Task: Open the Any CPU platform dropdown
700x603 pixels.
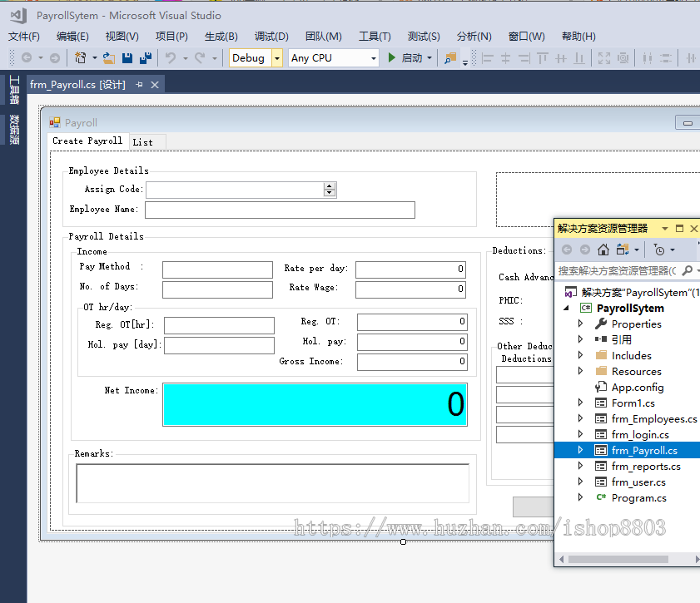Action: 373,58
